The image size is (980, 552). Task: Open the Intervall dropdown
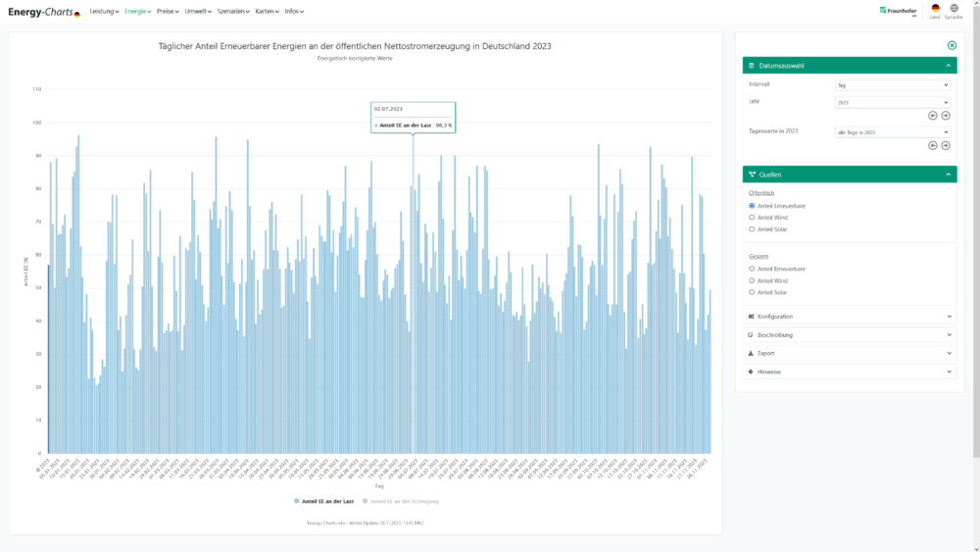coord(892,85)
